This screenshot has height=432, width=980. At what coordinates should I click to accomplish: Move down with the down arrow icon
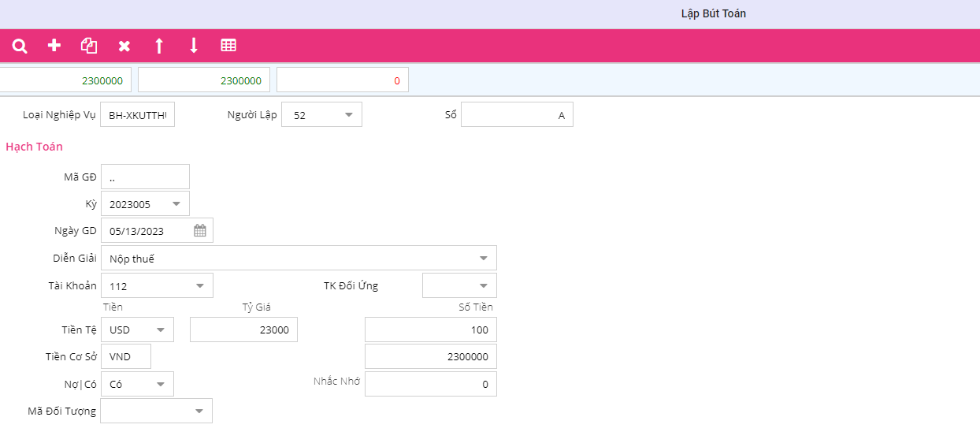[x=194, y=46]
